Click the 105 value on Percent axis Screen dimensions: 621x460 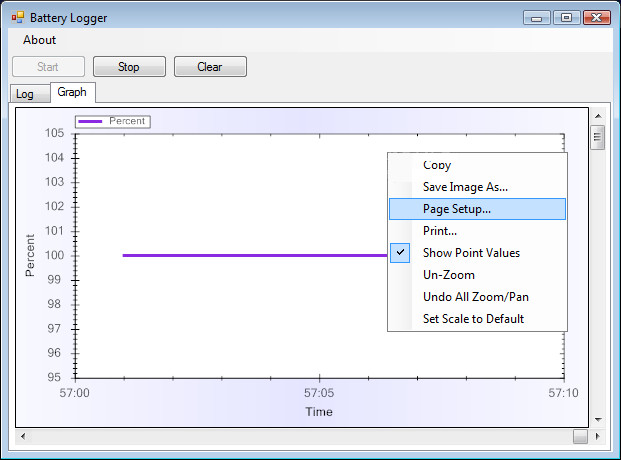(x=54, y=133)
